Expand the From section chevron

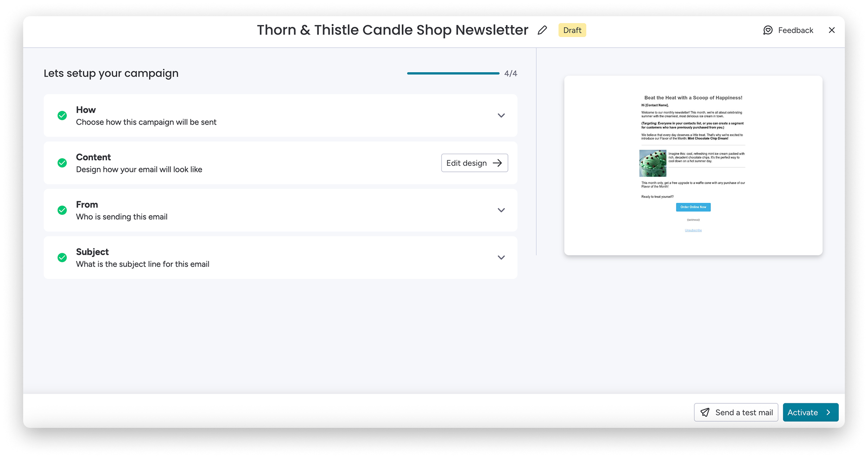click(501, 210)
